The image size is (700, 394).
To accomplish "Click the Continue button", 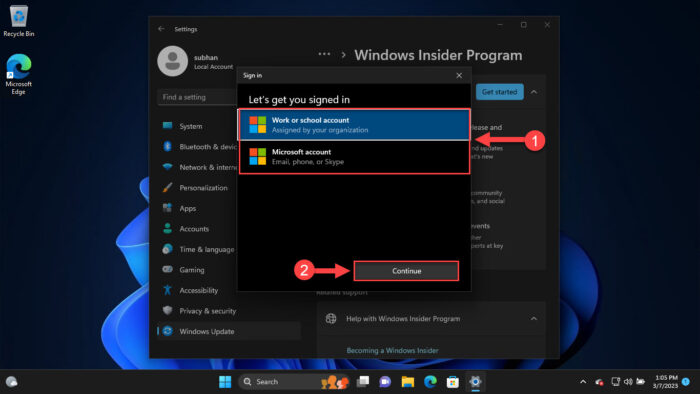I will click(406, 271).
